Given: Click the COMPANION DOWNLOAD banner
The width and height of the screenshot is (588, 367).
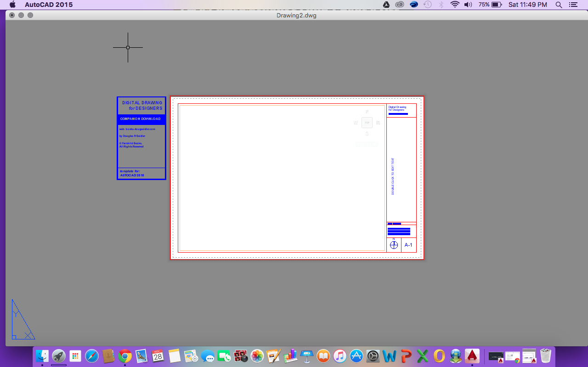Looking at the screenshot, I should [x=141, y=119].
